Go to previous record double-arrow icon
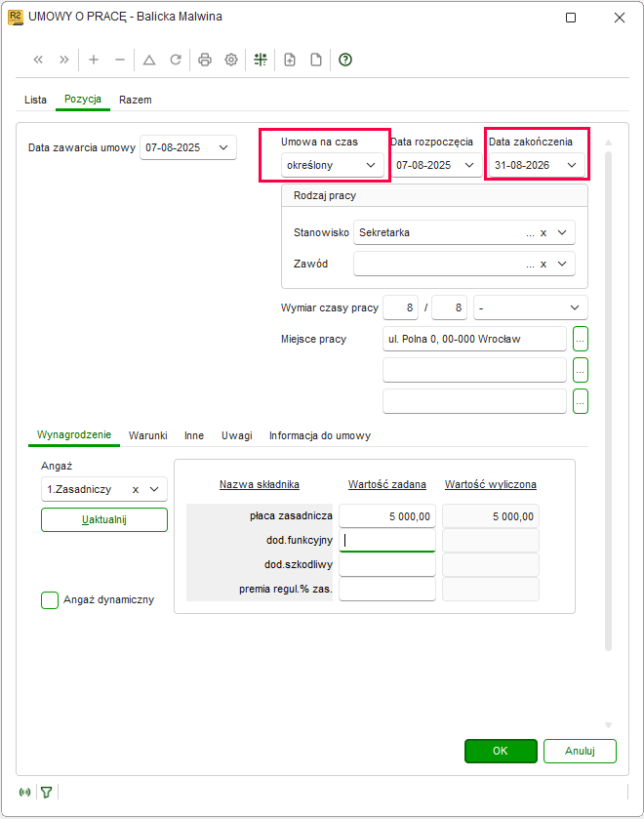The height and width of the screenshot is (819, 644). tap(38, 60)
